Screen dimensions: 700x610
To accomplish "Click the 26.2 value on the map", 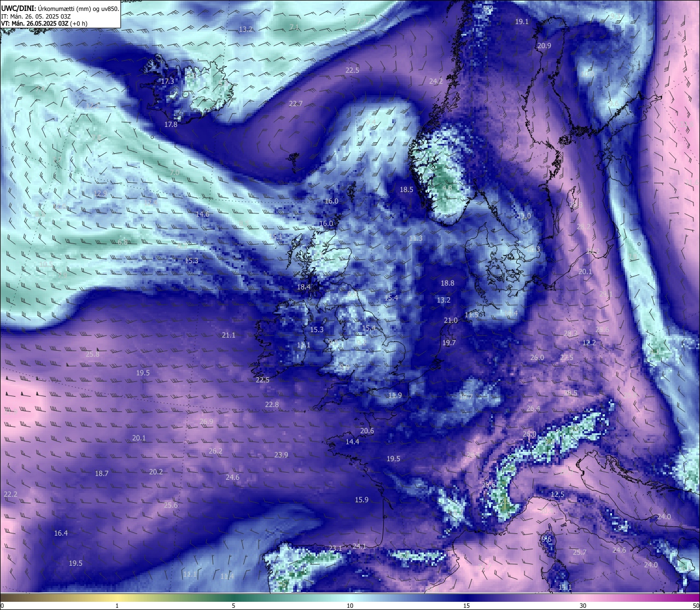I will pyautogui.click(x=215, y=451).
